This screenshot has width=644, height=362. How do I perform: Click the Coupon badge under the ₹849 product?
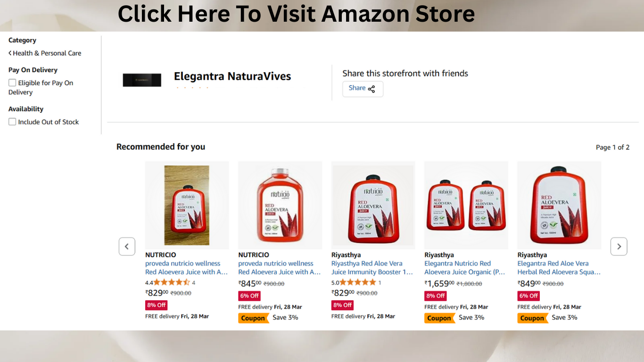(x=532, y=318)
